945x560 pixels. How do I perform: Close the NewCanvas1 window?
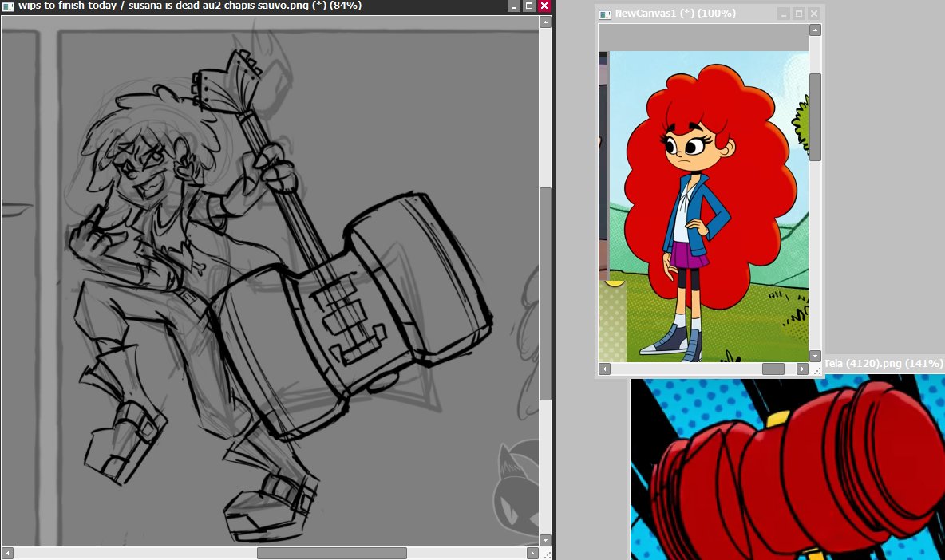(814, 14)
